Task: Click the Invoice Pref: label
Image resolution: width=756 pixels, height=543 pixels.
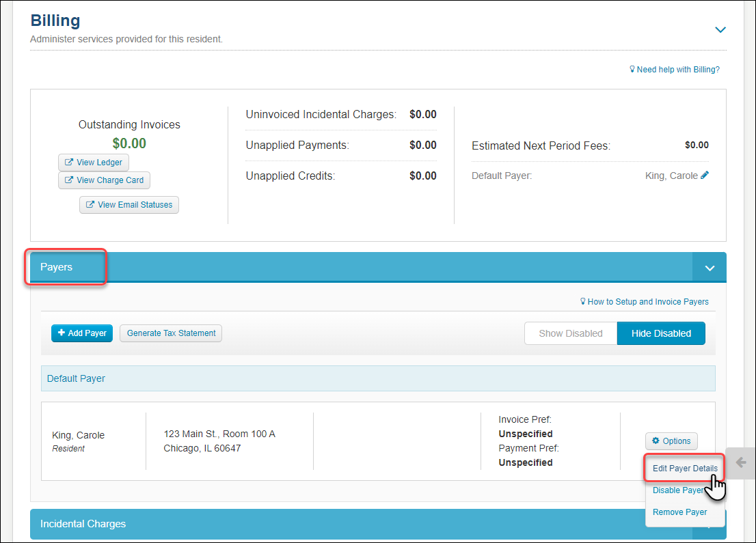Action: [525, 419]
